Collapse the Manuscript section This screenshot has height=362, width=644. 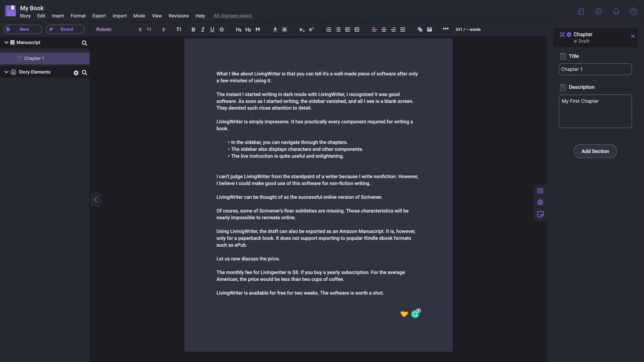point(6,42)
